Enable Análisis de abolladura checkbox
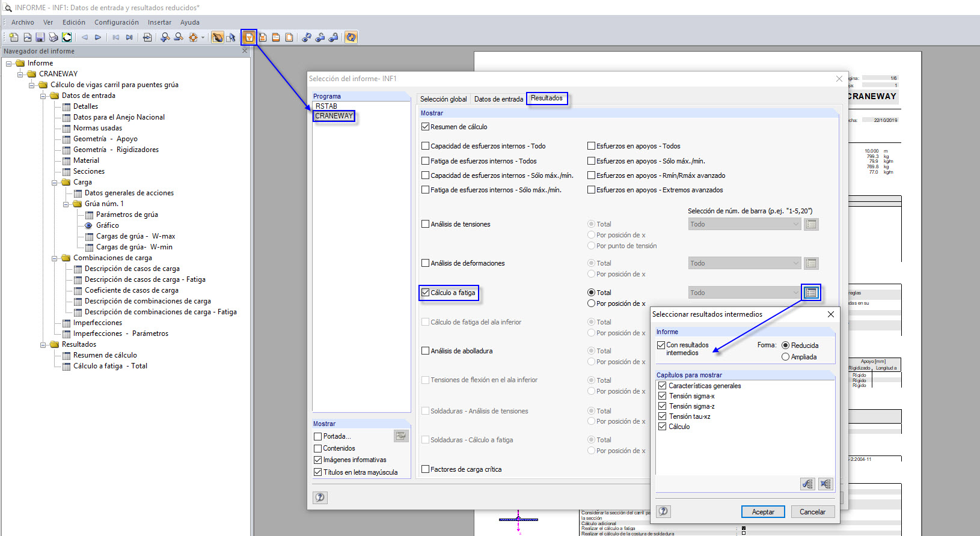 [x=426, y=351]
